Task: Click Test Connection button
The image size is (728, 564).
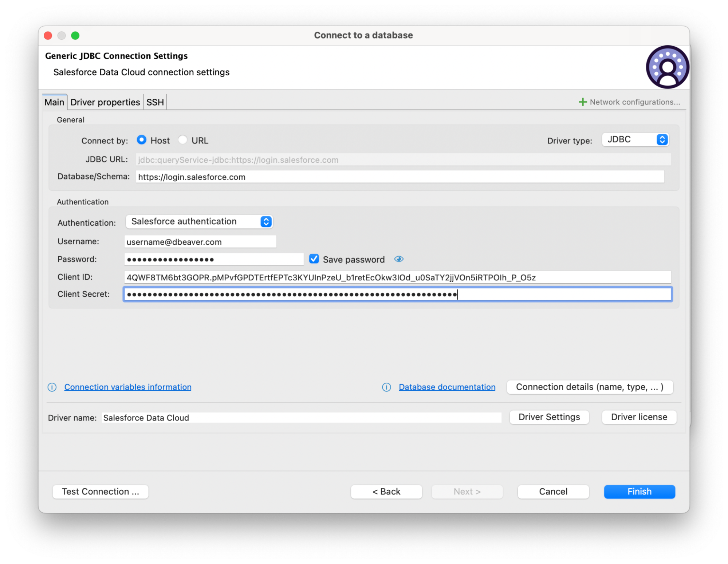Action: [x=100, y=492]
